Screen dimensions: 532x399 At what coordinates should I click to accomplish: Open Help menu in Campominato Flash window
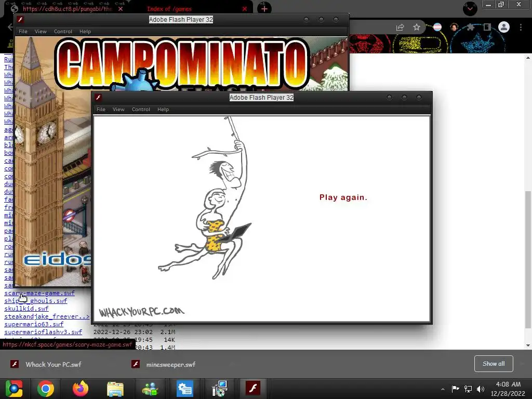(x=85, y=31)
